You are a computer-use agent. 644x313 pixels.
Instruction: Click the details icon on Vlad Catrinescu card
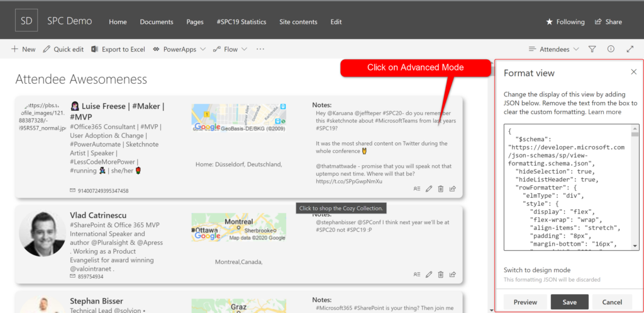(417, 275)
